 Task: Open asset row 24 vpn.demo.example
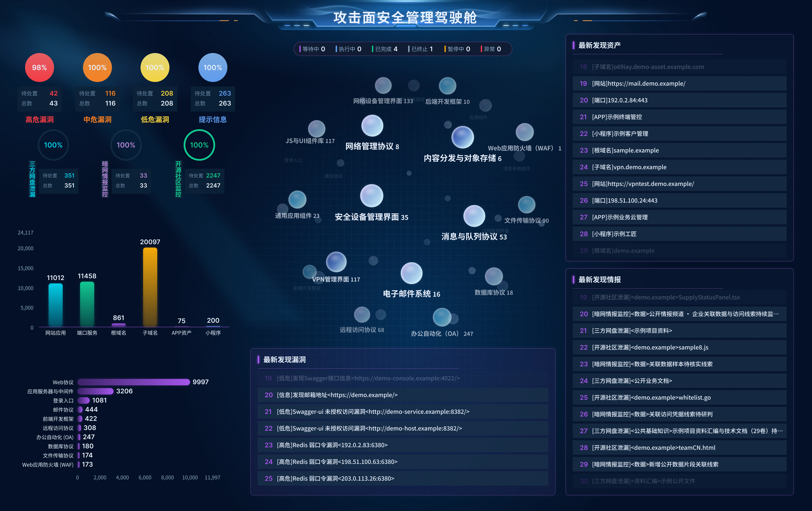tap(679, 167)
